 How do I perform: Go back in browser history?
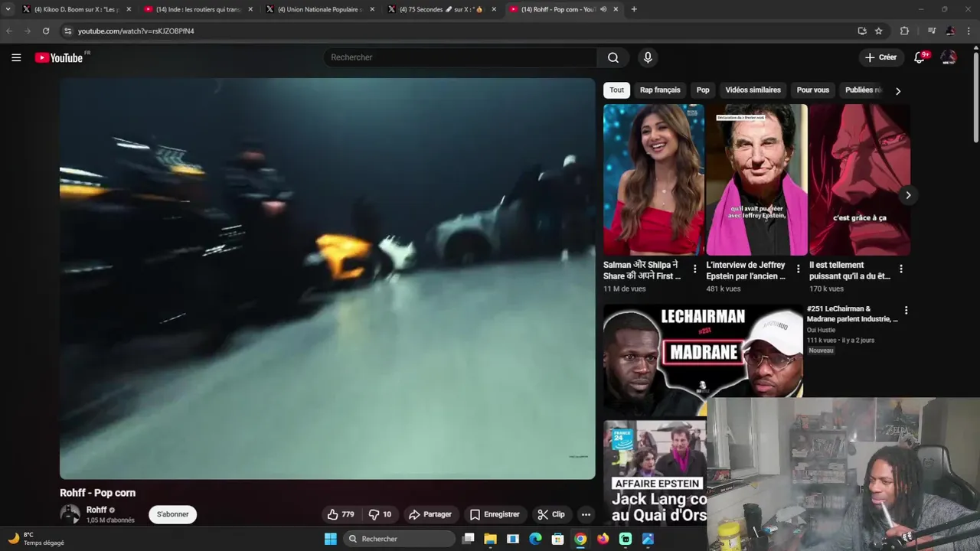tap(9, 31)
